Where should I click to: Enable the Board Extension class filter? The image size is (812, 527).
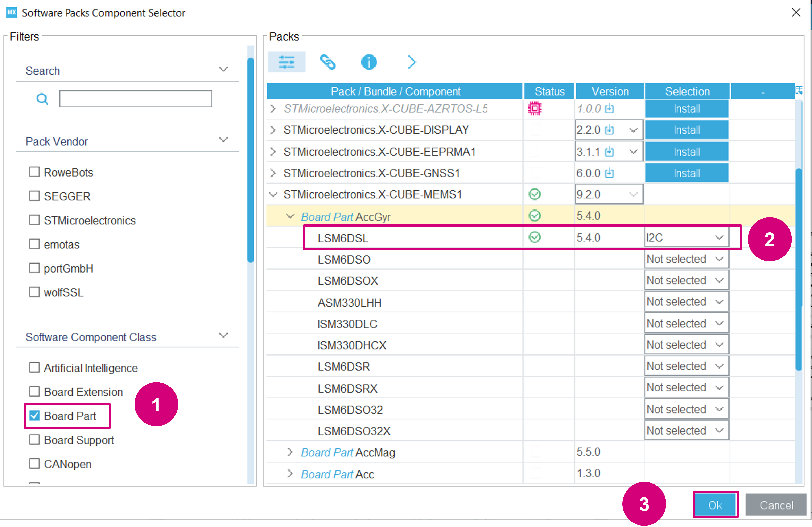(34, 392)
